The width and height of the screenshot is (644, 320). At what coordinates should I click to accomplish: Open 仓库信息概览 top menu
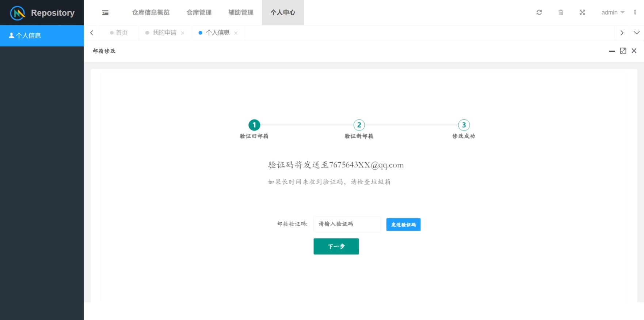click(151, 12)
